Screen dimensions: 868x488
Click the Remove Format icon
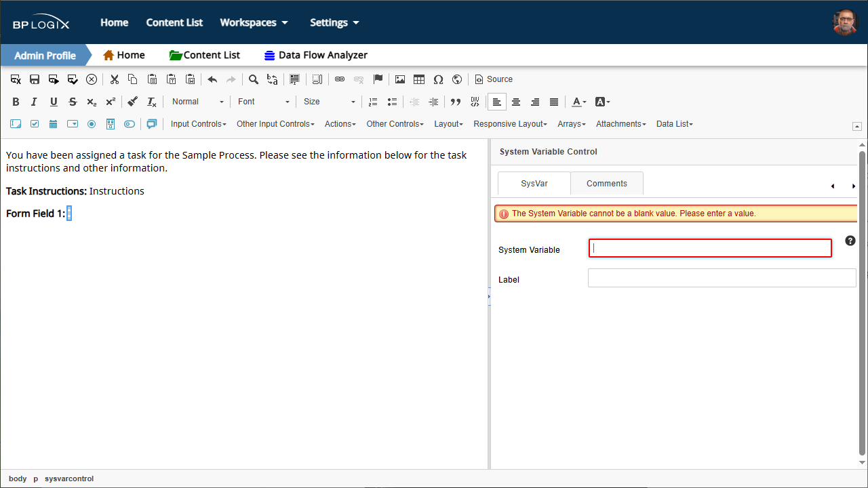[x=152, y=102]
